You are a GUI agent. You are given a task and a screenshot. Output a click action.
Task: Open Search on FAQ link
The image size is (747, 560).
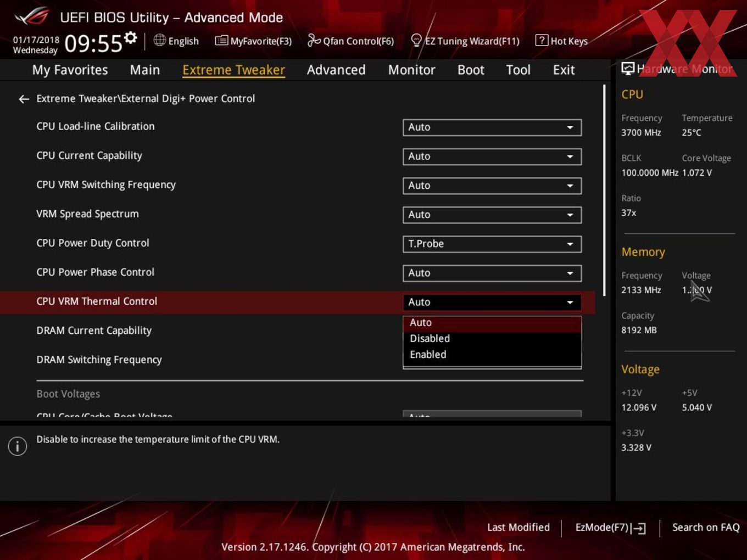706,528
